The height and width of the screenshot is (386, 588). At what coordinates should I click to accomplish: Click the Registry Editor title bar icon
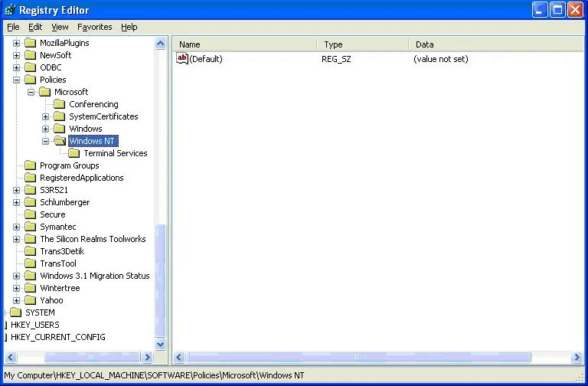(x=10, y=10)
